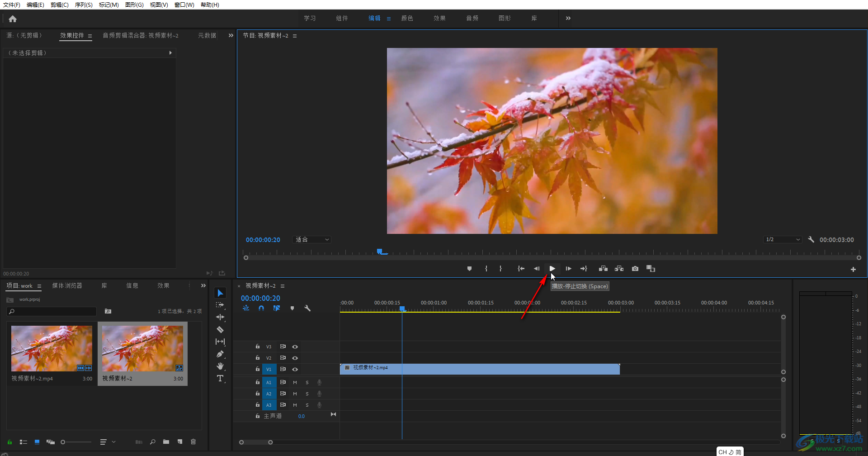The width and height of the screenshot is (868, 456).
Task: Export frame with camera icon
Action: 635,269
